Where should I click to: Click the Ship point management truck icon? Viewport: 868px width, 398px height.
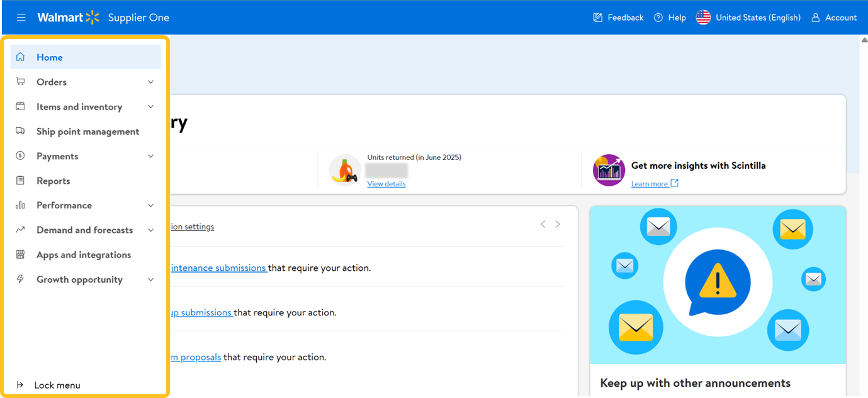click(20, 131)
